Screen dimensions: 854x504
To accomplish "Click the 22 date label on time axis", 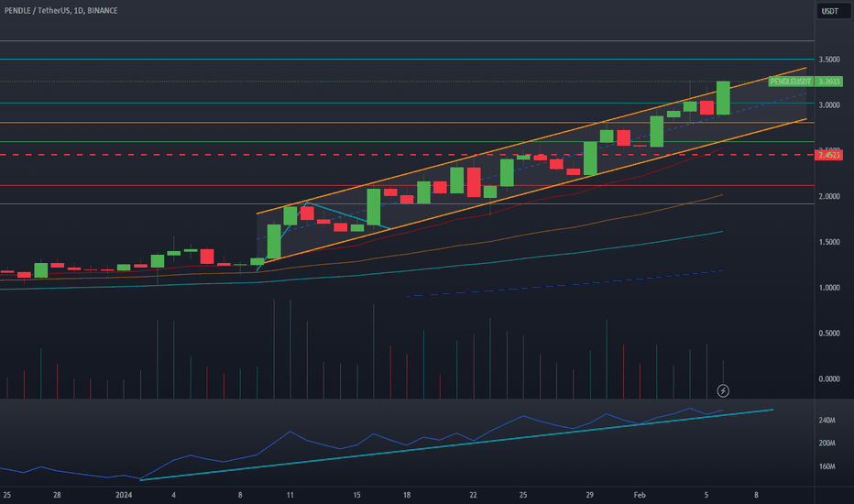I will pos(474,495).
